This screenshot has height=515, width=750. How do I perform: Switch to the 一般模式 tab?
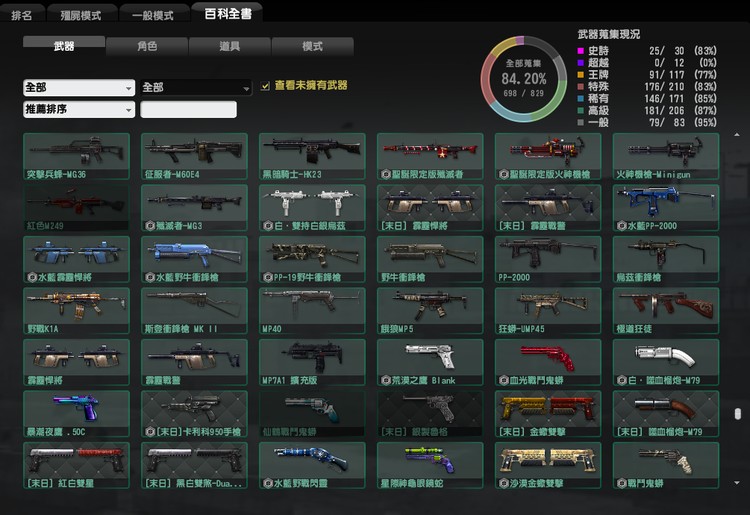[x=153, y=14]
